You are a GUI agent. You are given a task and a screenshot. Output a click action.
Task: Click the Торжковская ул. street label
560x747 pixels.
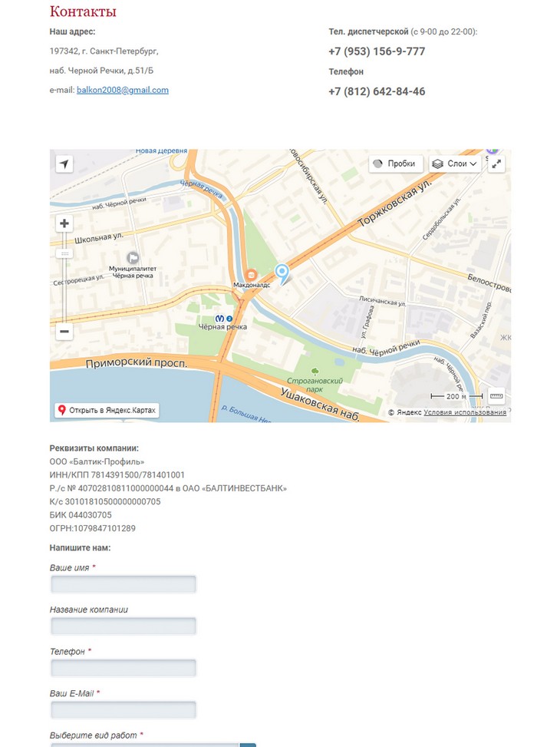click(394, 203)
